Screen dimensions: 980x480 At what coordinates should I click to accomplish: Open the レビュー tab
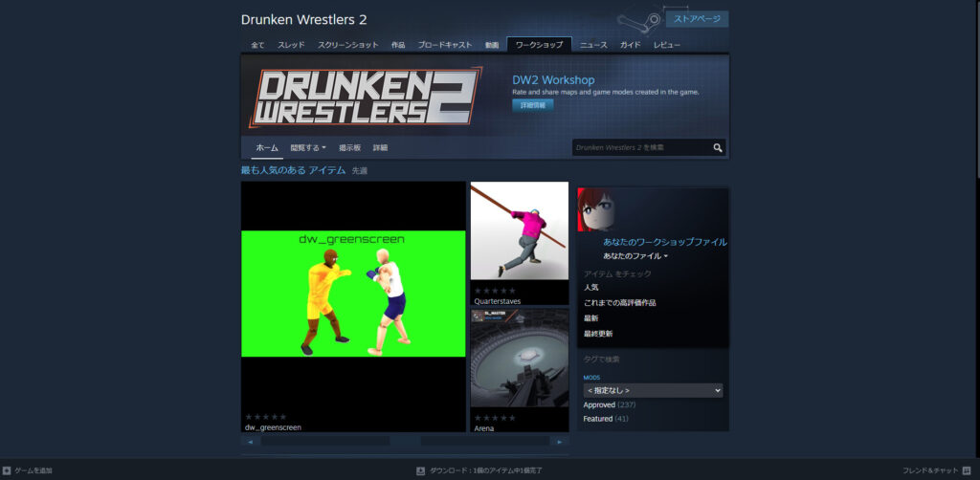[x=667, y=45]
